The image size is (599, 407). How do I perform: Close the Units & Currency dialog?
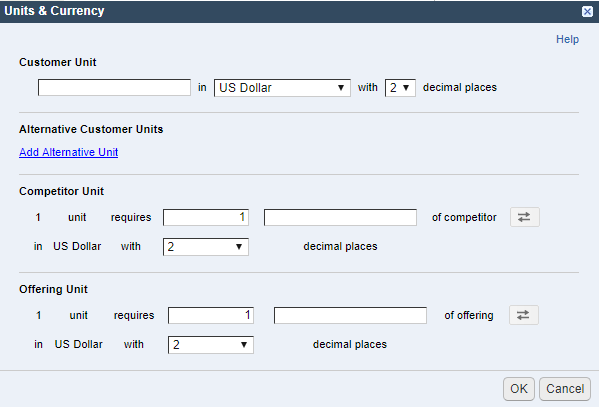click(587, 11)
